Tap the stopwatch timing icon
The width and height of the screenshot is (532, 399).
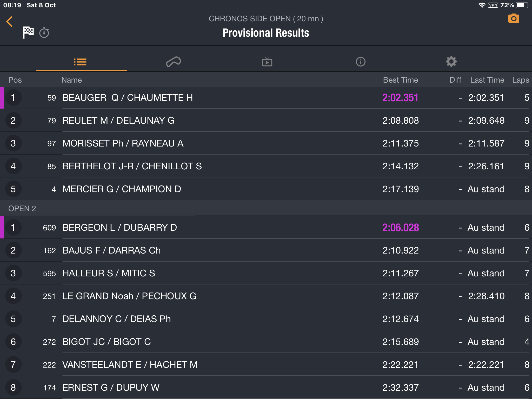44,32
